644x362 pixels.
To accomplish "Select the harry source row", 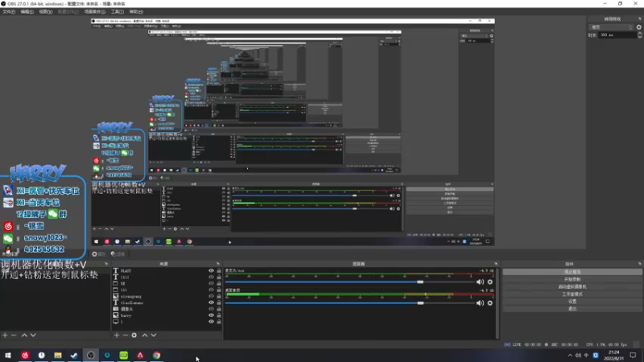I will 167,315.
